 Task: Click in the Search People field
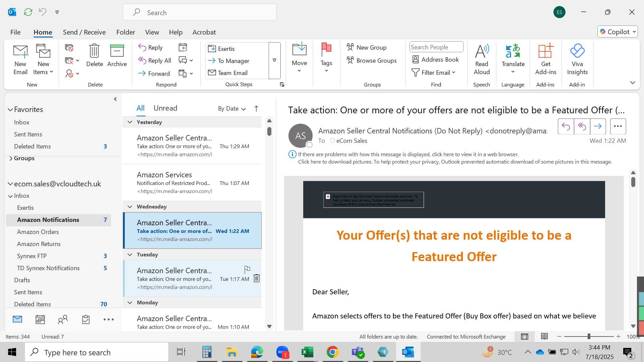click(x=436, y=47)
